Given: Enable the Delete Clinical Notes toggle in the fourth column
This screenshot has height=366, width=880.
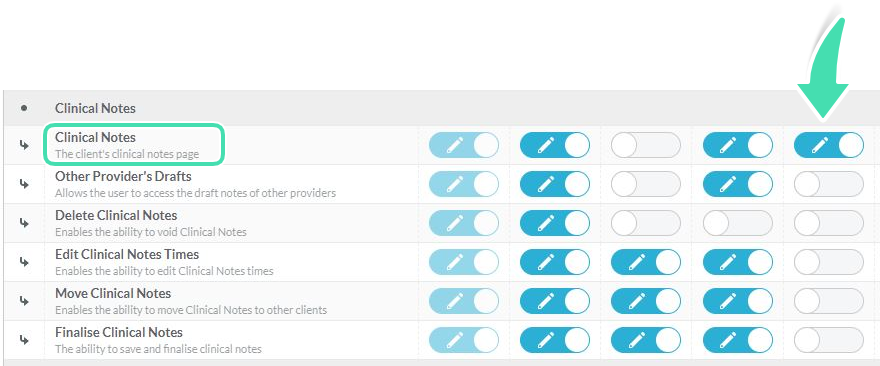Looking at the screenshot, I should pyautogui.click(x=737, y=223).
